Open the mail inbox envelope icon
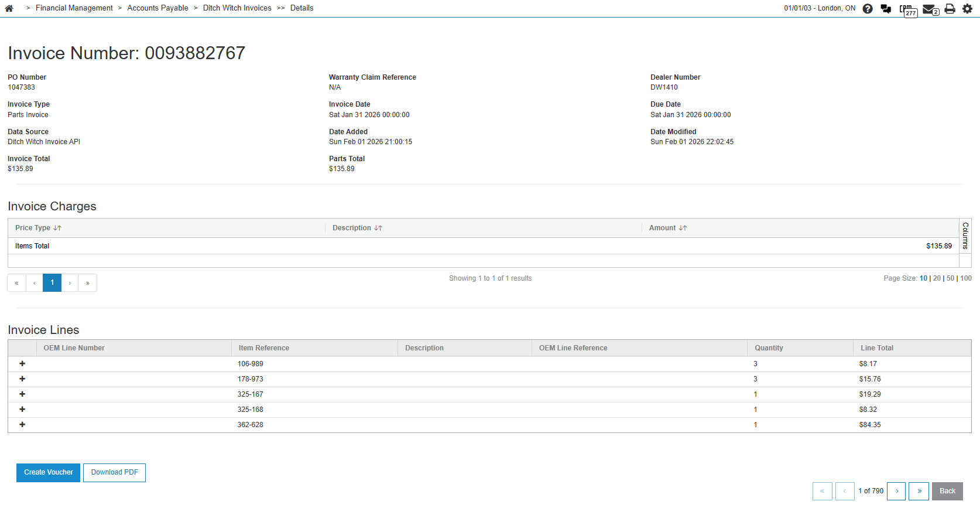The image size is (980, 508). (929, 9)
